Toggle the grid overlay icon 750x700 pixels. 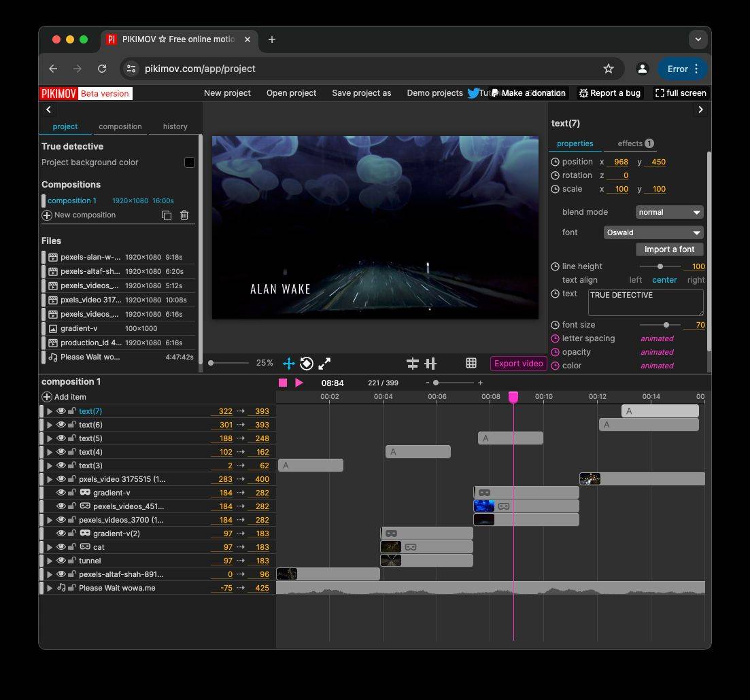tap(471, 364)
